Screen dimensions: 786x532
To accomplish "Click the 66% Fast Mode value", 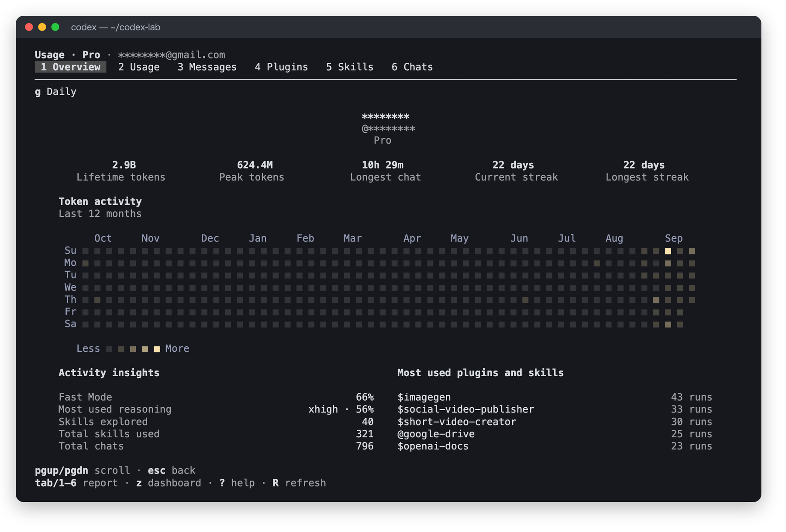I will (365, 397).
